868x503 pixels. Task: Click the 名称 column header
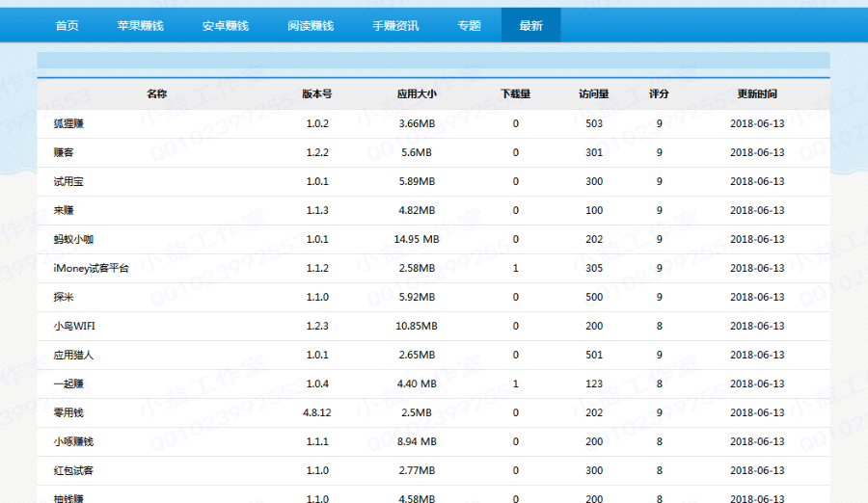[156, 94]
